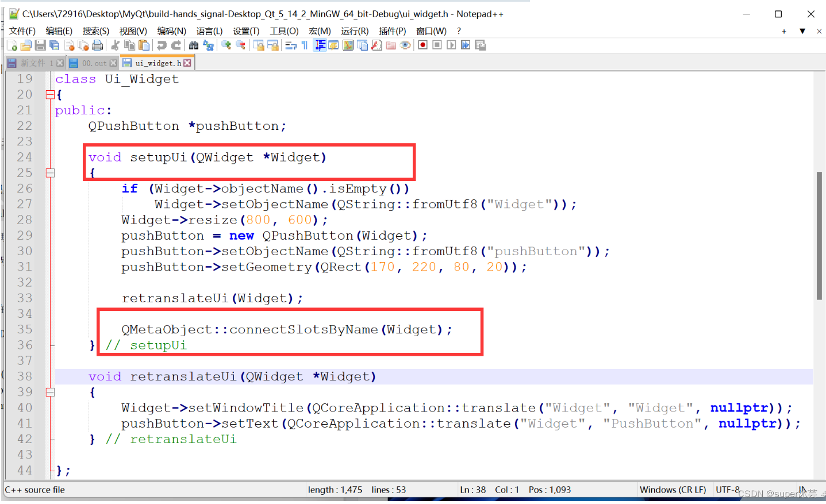Open Replace using the Replace toolbar icon

[x=208, y=45]
